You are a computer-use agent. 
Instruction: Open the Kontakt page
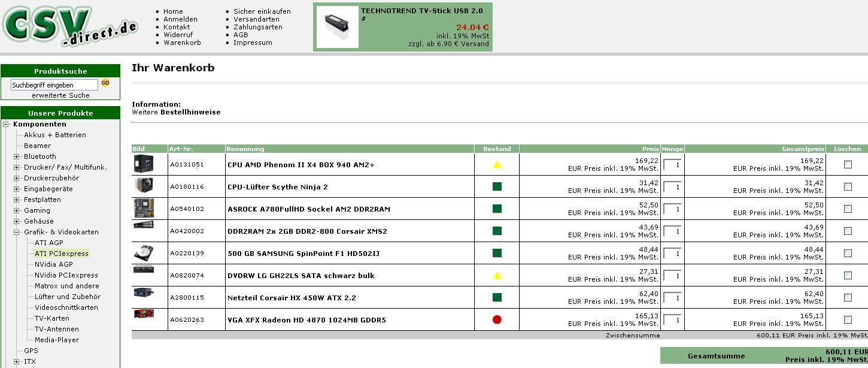tap(177, 27)
